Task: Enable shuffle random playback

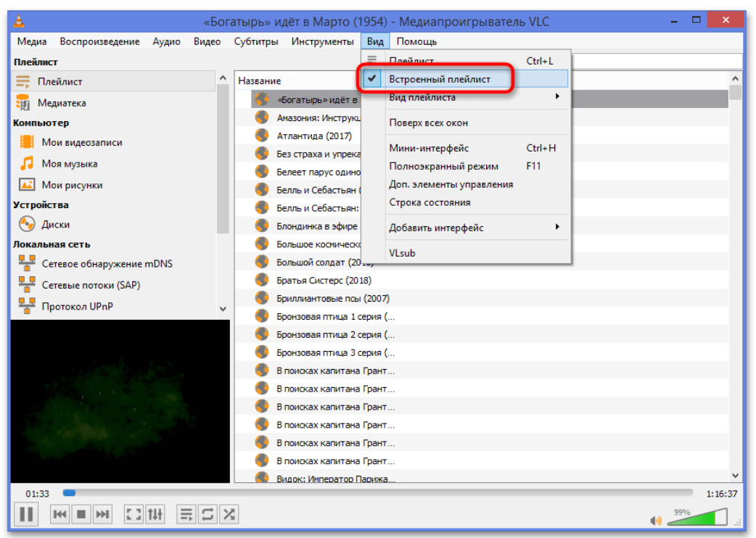Action: click(x=229, y=514)
